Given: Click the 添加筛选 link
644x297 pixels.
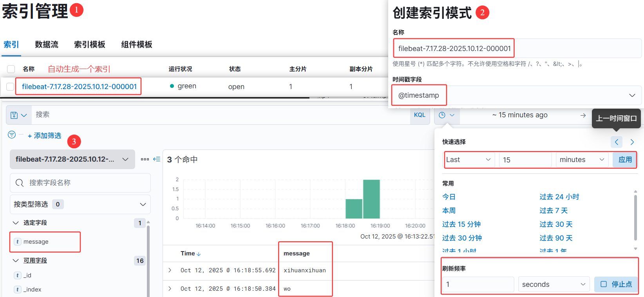Looking at the screenshot, I should pyautogui.click(x=45, y=136).
